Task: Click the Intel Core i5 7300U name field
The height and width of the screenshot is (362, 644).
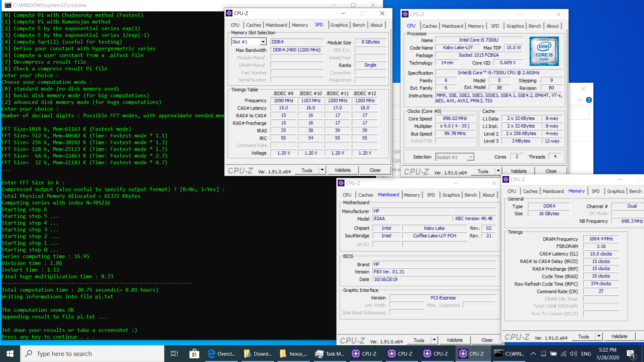Action: point(479,40)
